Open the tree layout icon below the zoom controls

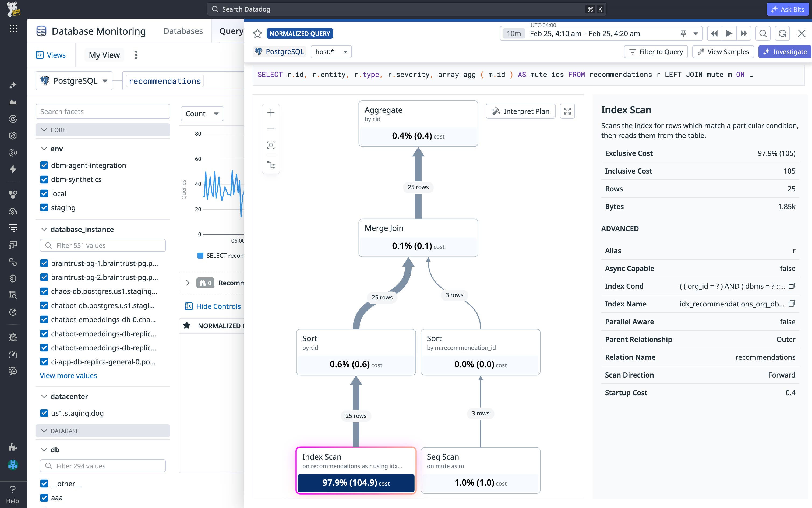point(271,165)
